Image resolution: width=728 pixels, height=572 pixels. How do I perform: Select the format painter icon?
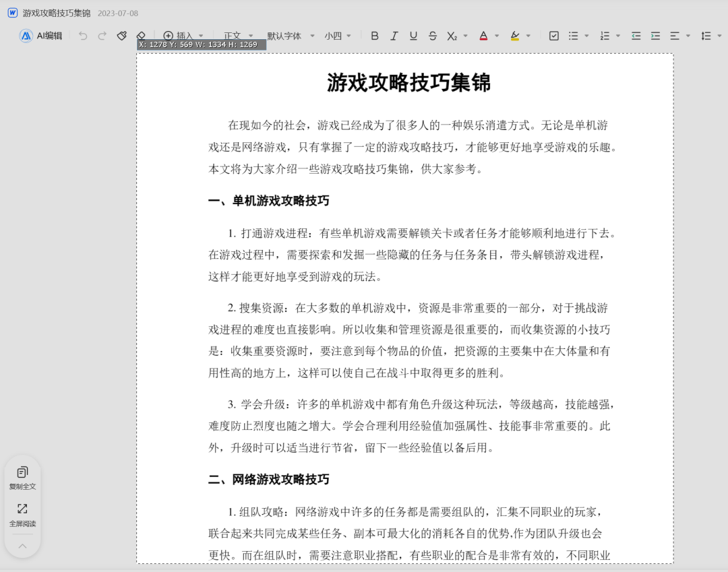pos(121,36)
